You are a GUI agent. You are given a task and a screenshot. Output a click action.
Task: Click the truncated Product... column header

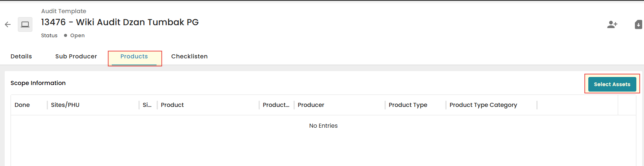coord(276,105)
